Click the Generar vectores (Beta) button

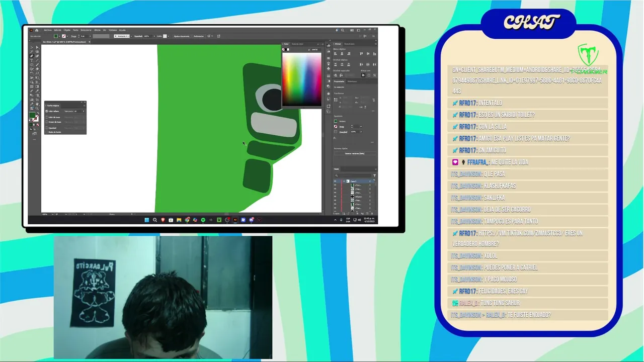(x=355, y=153)
